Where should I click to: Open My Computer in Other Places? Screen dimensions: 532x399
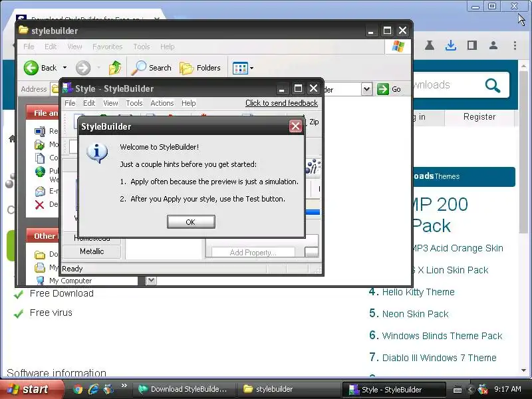70,281
